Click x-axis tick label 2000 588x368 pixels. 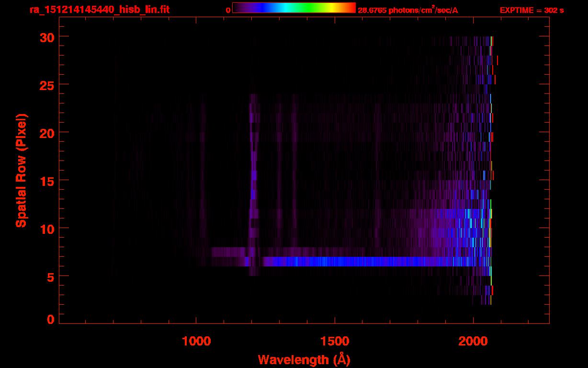473,341
